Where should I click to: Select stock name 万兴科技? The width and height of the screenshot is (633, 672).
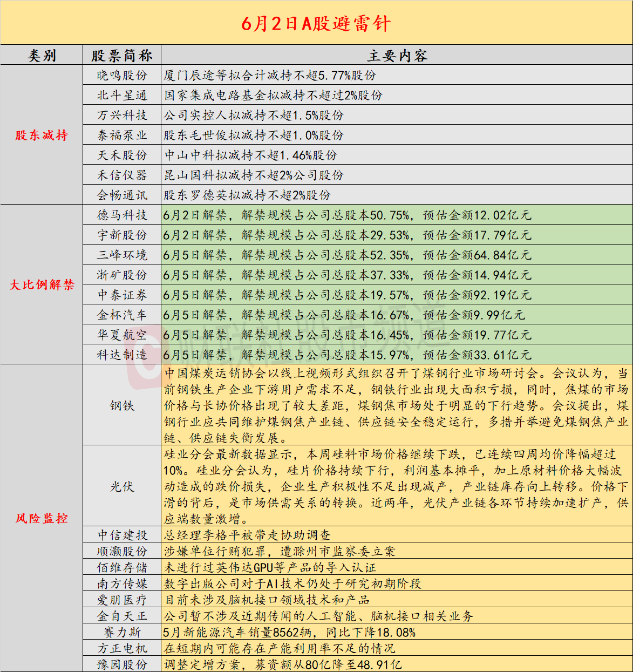122,115
